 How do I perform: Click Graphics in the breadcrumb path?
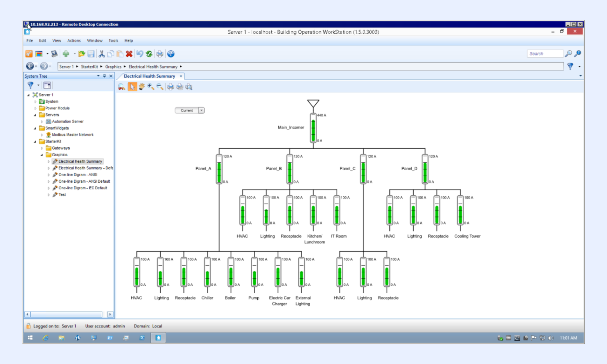click(x=113, y=66)
